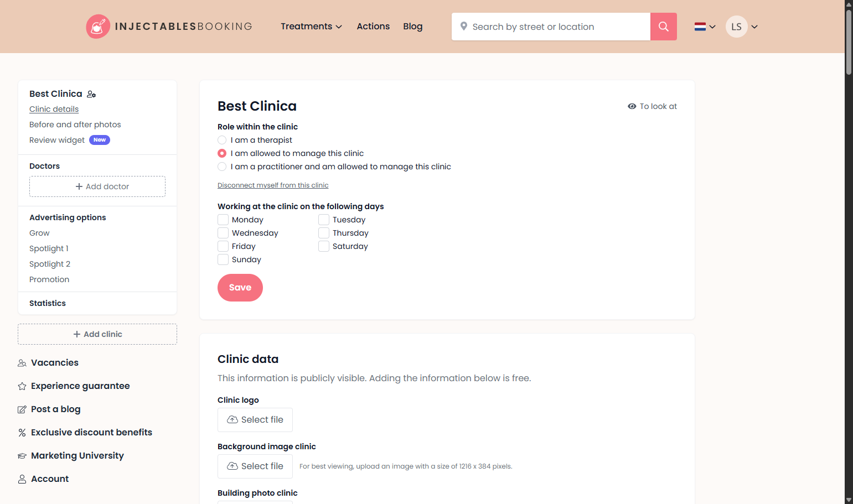
Task: Click the Add doctor button
Action: 97,186
